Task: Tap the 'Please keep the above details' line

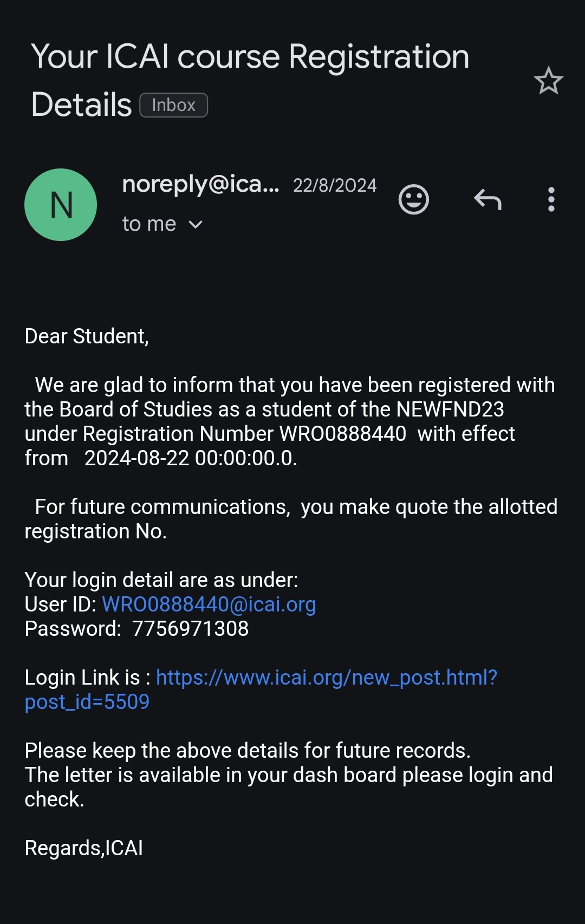Action: coord(248,751)
